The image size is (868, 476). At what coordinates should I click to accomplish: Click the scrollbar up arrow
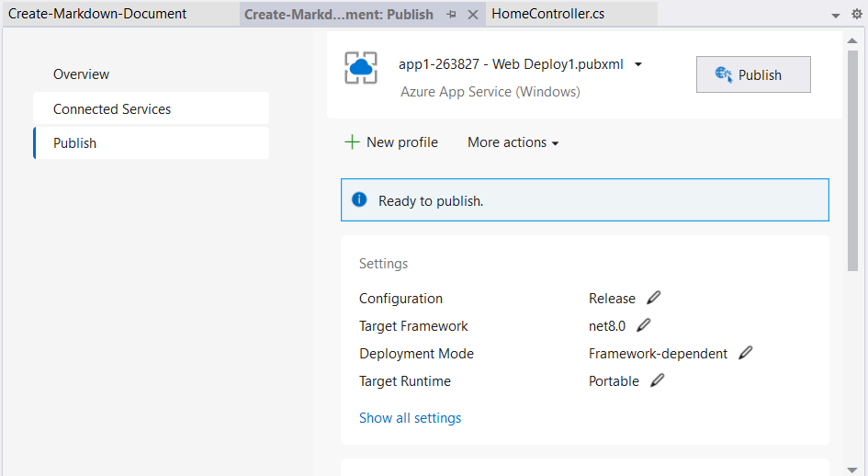pos(852,40)
